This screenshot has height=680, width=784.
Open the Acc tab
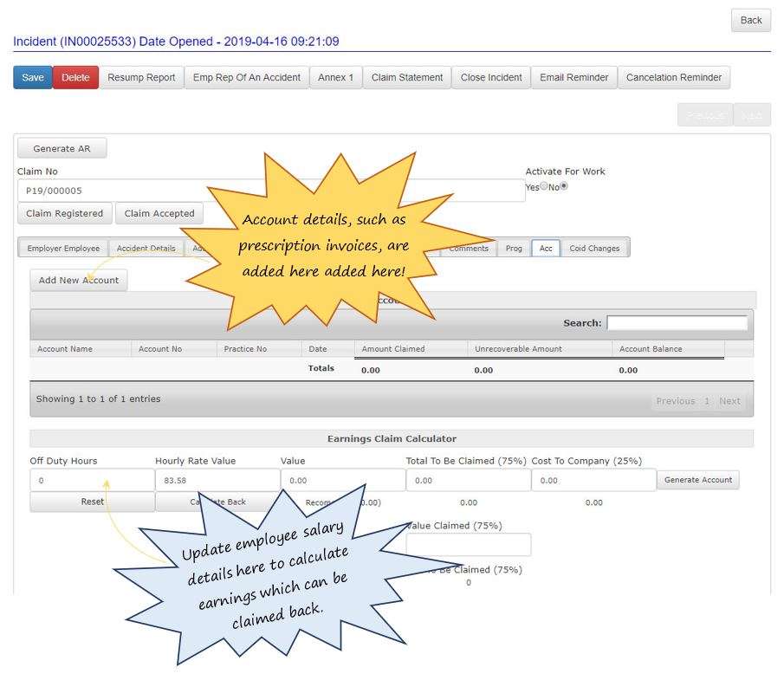pos(546,248)
